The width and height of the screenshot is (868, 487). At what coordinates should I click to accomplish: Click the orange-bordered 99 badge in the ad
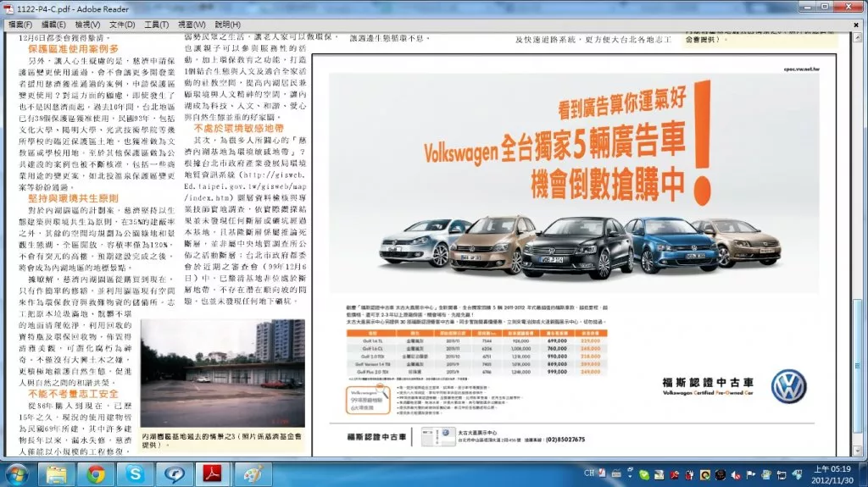[368, 400]
